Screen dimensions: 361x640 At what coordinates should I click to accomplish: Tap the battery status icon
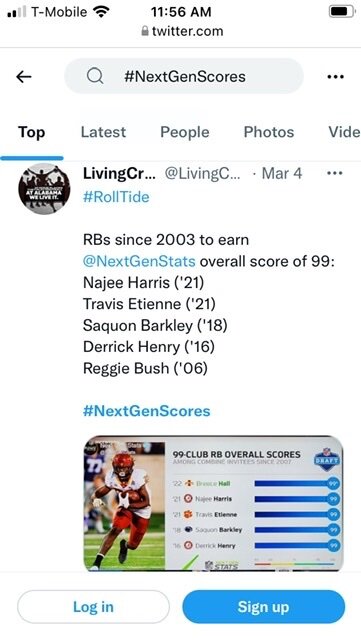(x=342, y=11)
